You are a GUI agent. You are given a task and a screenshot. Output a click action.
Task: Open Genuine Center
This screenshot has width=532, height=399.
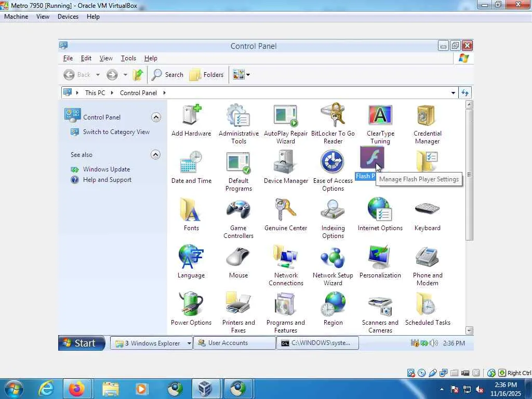tap(286, 215)
